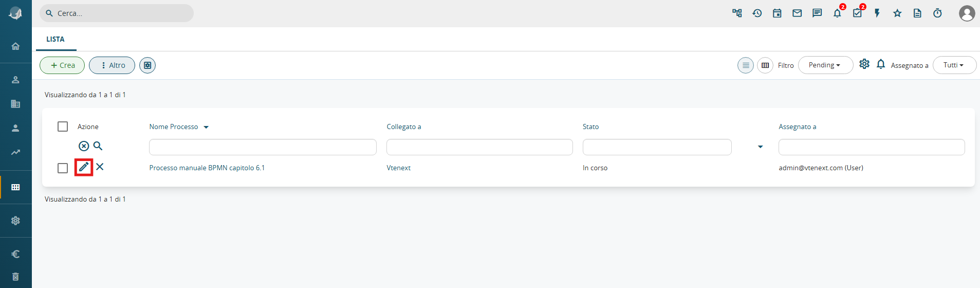Focus the Stato filter field

[x=657, y=147]
